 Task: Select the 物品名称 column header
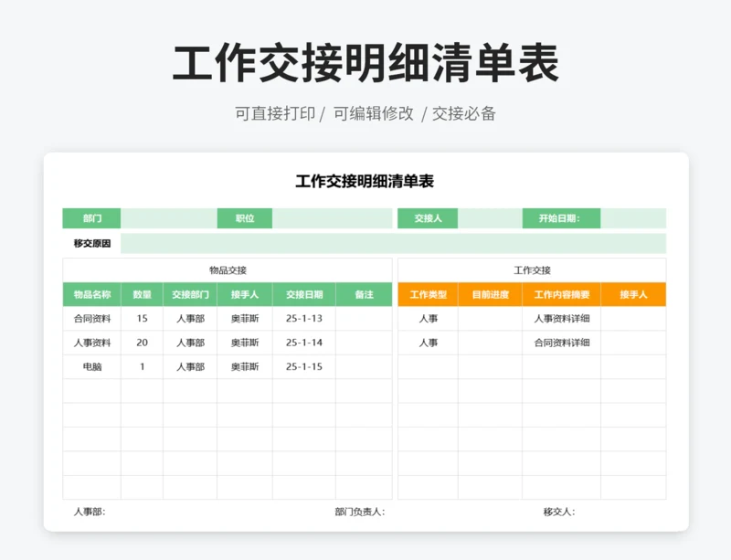tap(91, 295)
